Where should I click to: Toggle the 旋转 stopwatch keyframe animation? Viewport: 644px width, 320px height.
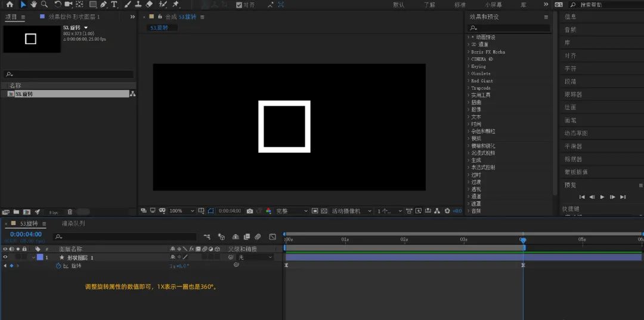pyautogui.click(x=58, y=266)
